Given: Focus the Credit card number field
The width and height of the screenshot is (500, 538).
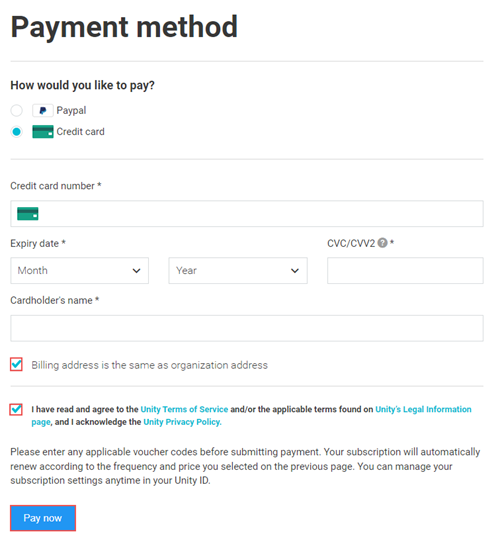Looking at the screenshot, I should click(x=247, y=214).
